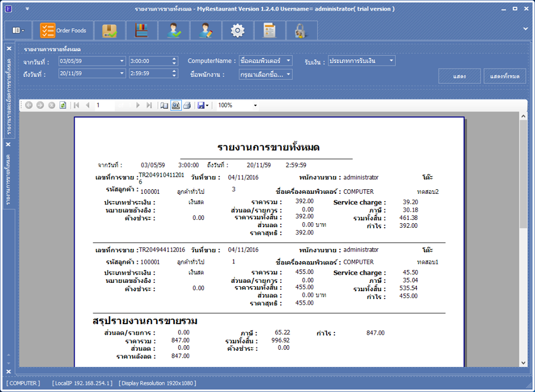Print the report with printer icon
This screenshot has height=392, width=535.
(187, 105)
